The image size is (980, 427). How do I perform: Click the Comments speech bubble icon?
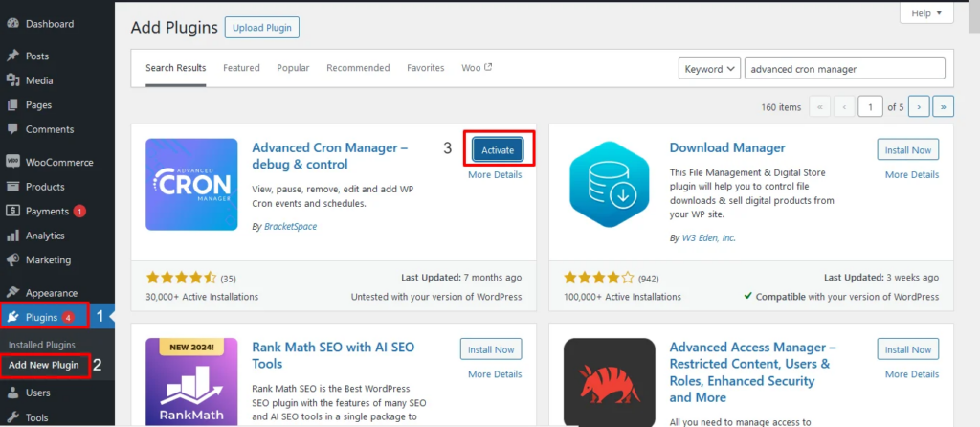[x=12, y=129]
